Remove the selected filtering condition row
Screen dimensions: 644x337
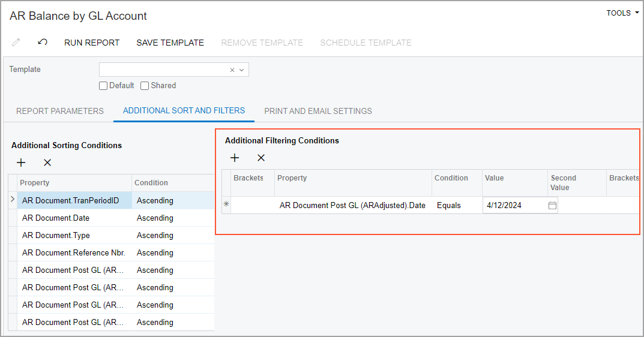click(261, 158)
